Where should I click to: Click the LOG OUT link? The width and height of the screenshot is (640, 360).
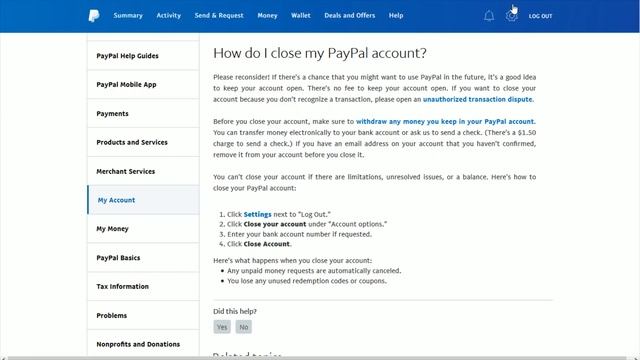pyautogui.click(x=540, y=16)
